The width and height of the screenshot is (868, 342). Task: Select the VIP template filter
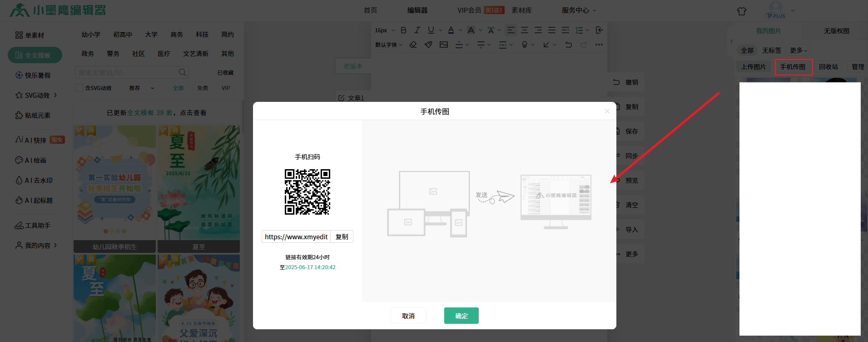pyautogui.click(x=226, y=88)
